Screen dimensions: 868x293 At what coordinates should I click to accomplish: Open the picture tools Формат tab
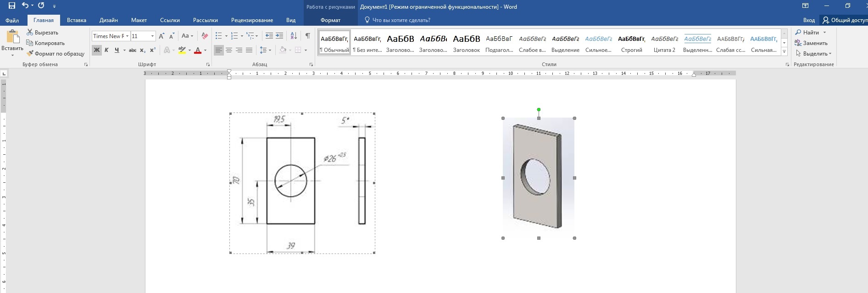[330, 20]
